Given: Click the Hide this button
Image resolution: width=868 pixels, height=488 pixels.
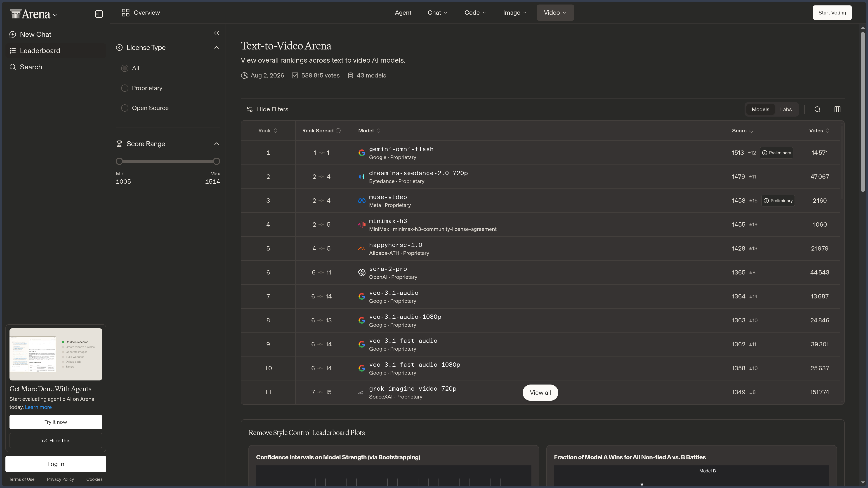Looking at the screenshot, I should tap(56, 441).
